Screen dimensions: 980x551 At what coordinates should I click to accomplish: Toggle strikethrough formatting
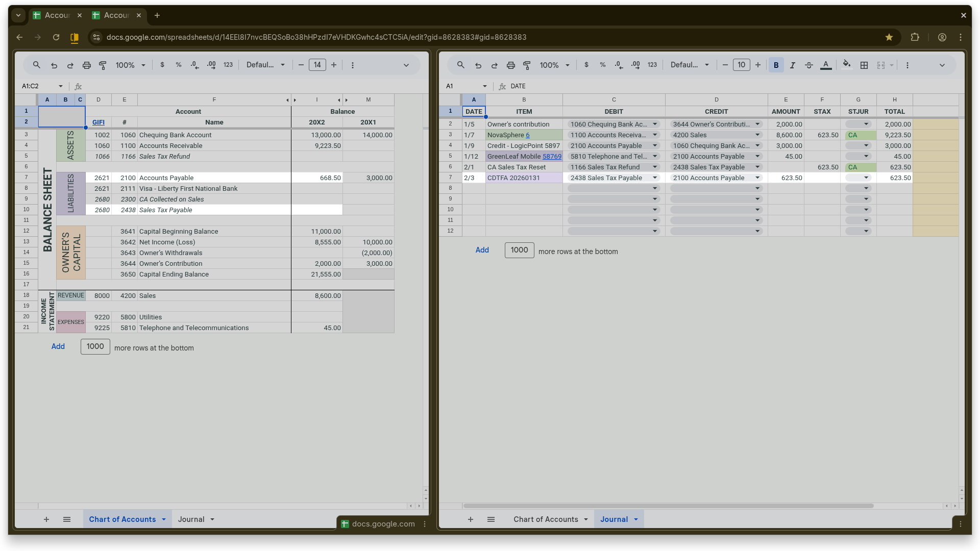click(x=808, y=65)
